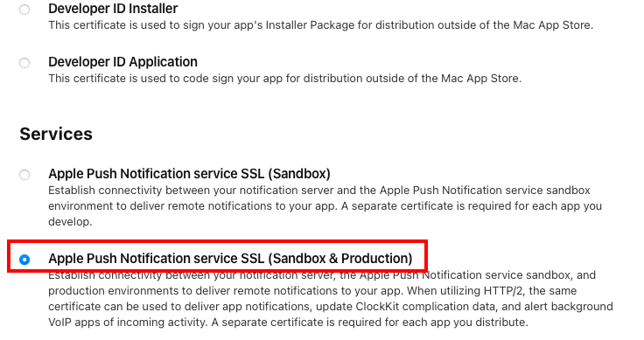Viewport: 644px width, 340px height.
Task: Click the code sign description under Developer ID Application
Action: (x=285, y=79)
